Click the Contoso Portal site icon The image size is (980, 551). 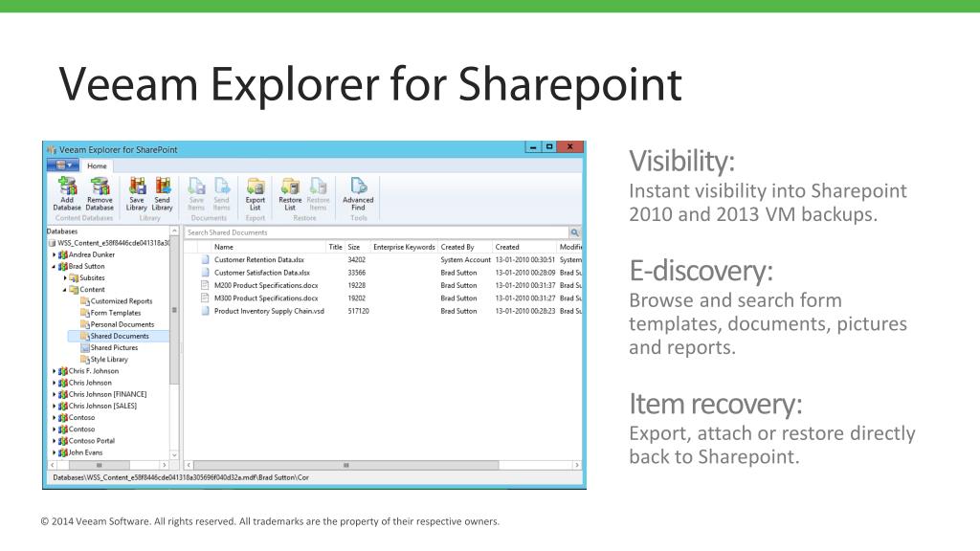coord(62,441)
